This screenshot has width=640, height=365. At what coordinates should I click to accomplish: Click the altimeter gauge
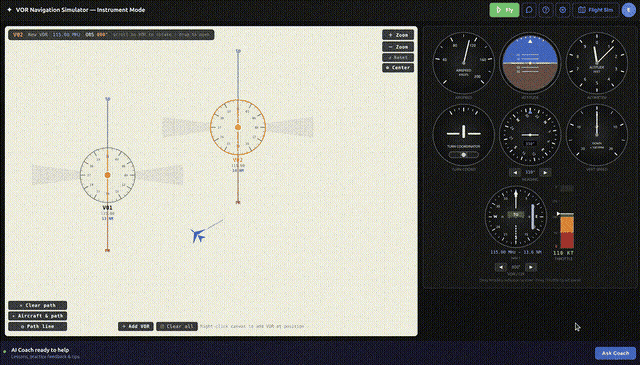597,63
